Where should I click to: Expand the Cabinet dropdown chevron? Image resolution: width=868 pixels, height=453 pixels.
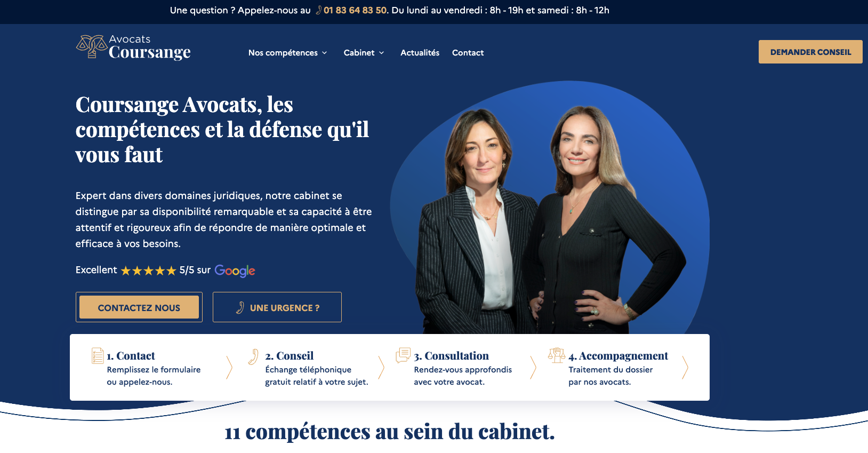pos(381,53)
